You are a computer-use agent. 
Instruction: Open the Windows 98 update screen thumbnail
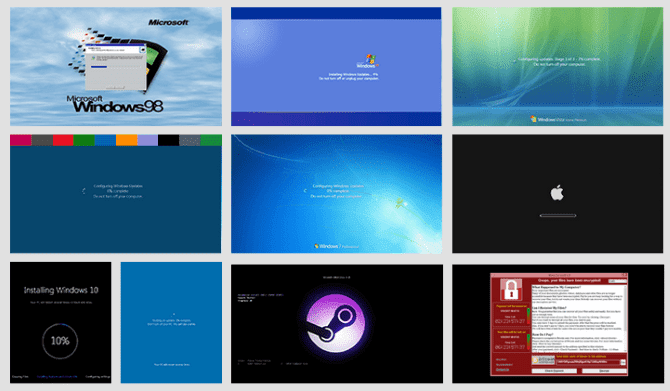tap(116, 66)
